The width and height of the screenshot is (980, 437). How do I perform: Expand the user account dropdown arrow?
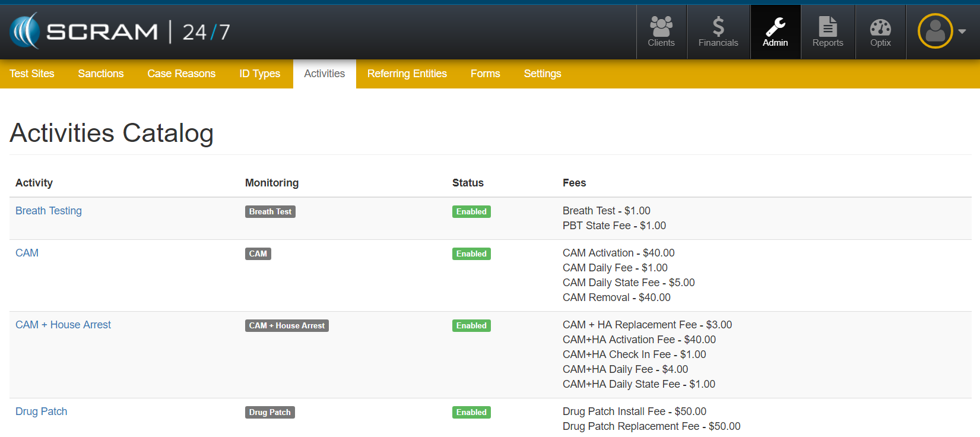click(962, 31)
